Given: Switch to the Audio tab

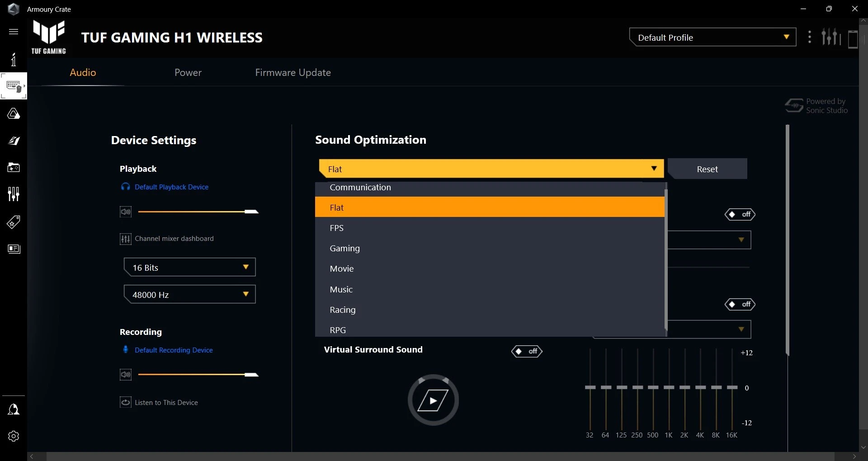Looking at the screenshot, I should [83, 73].
